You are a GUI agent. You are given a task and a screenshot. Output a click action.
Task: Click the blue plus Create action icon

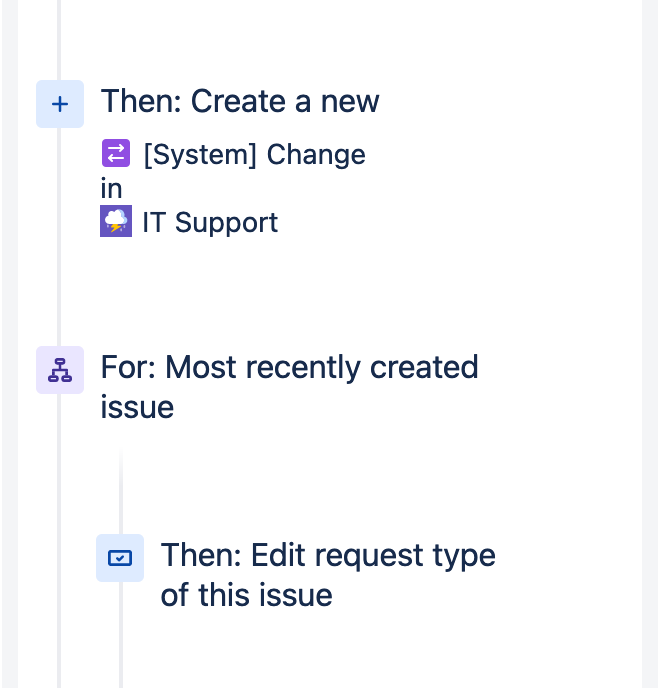tap(60, 104)
